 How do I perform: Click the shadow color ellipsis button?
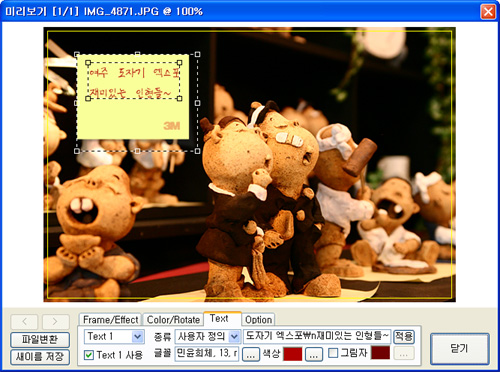[x=404, y=354]
